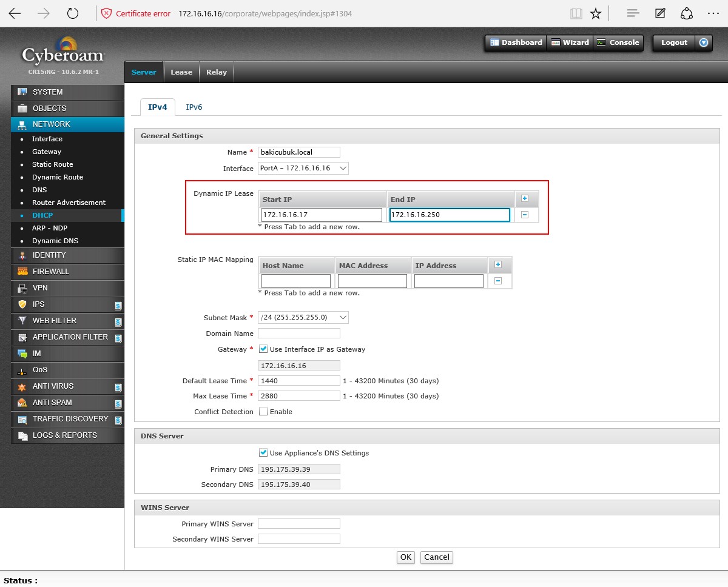Enable Conflict Detection checkbox

263,412
